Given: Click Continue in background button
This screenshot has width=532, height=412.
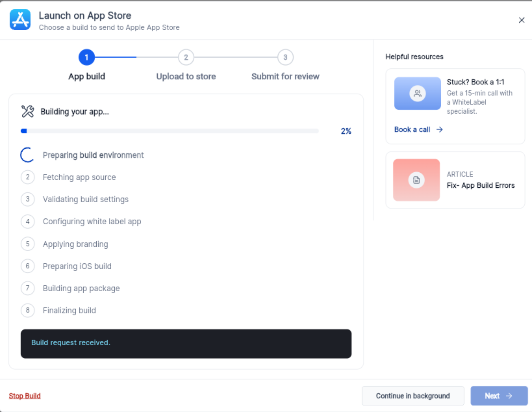Looking at the screenshot, I should pos(413,396).
